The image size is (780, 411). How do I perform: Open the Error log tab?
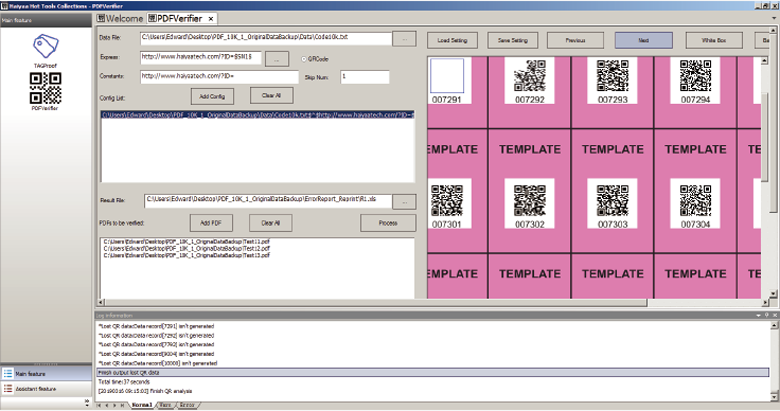pyautogui.click(x=187, y=406)
